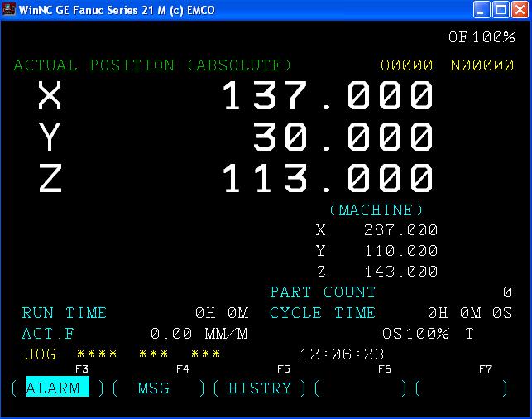Maximize the WinNC window
This screenshot has height=419, width=532.
point(501,9)
